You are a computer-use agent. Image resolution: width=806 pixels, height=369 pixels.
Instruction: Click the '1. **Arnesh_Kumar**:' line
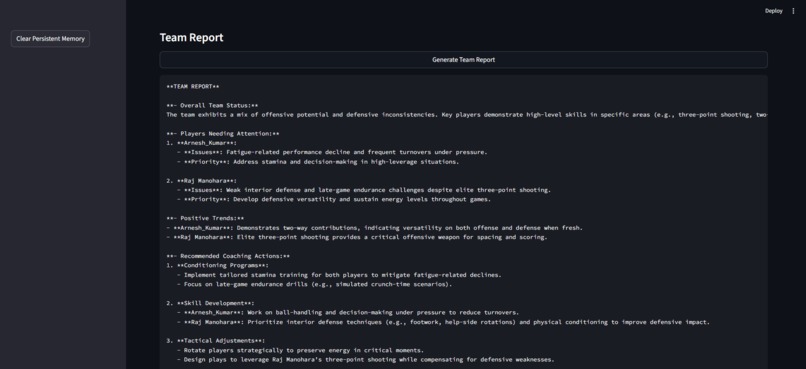point(202,143)
